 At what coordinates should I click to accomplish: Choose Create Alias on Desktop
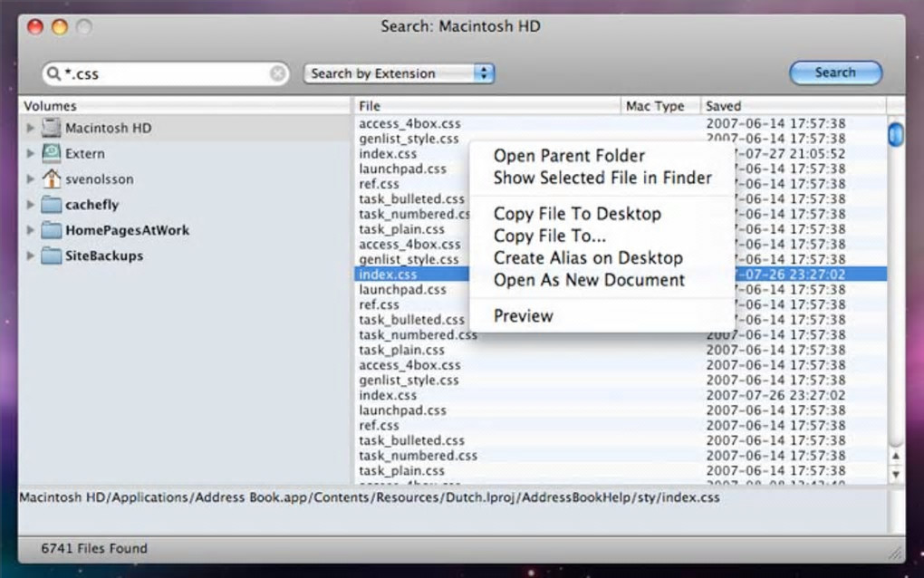click(x=602, y=258)
